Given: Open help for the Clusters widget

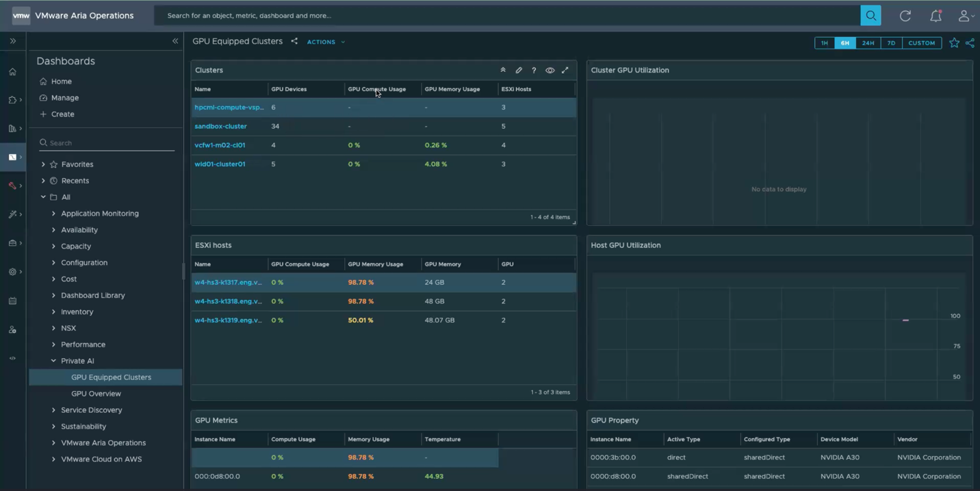Looking at the screenshot, I should [534, 71].
